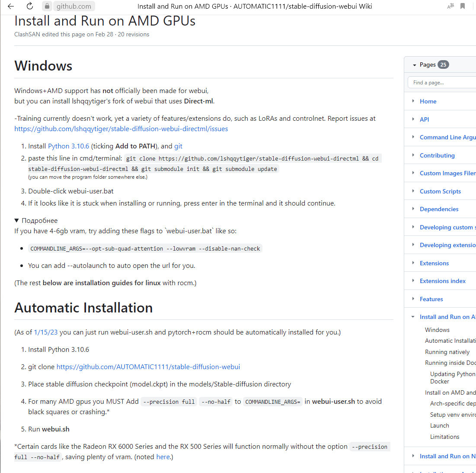The image size is (476, 473).
Task: Jump to Arch-specific dependencies section
Action: coord(453,404)
